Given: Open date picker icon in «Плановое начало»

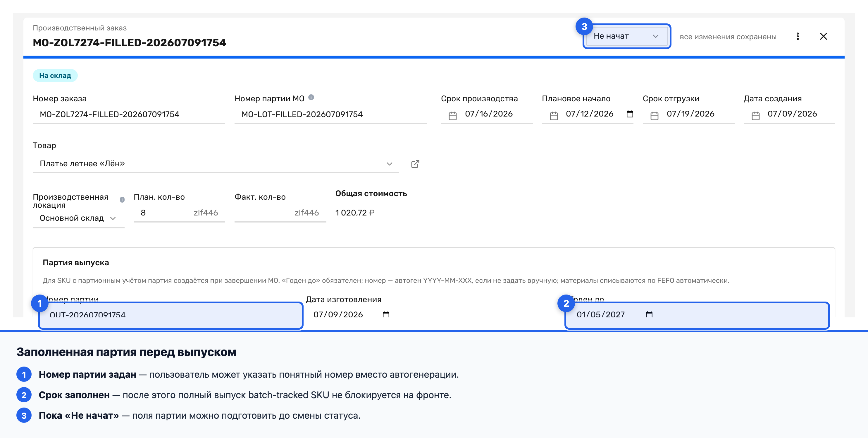Looking at the screenshot, I should click(629, 114).
